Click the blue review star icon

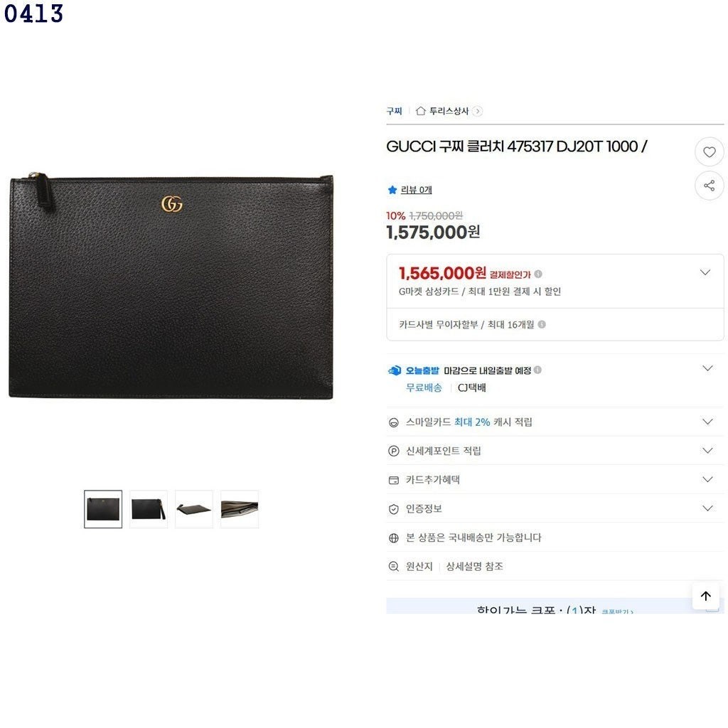click(392, 189)
